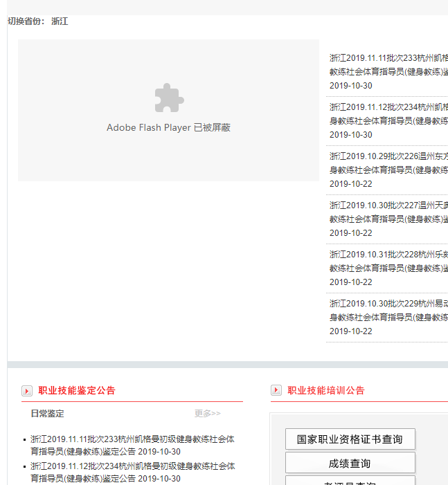This screenshot has height=485, width=448.
Task: Click the partially visible button below 成绩查询
Action: [350, 481]
